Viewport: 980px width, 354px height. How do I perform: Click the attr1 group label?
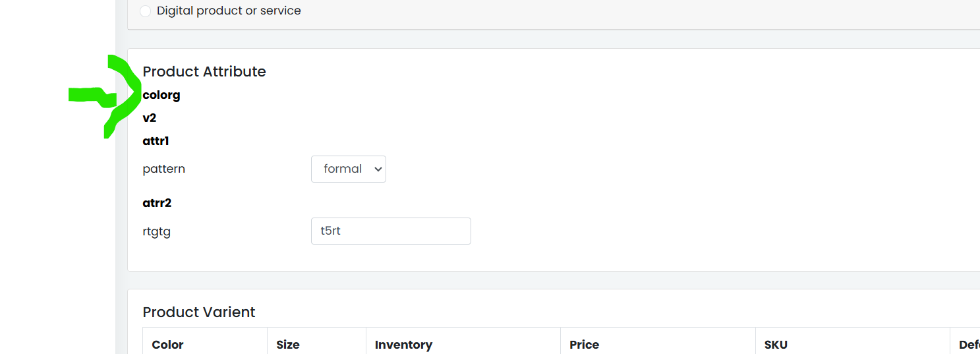tap(156, 140)
